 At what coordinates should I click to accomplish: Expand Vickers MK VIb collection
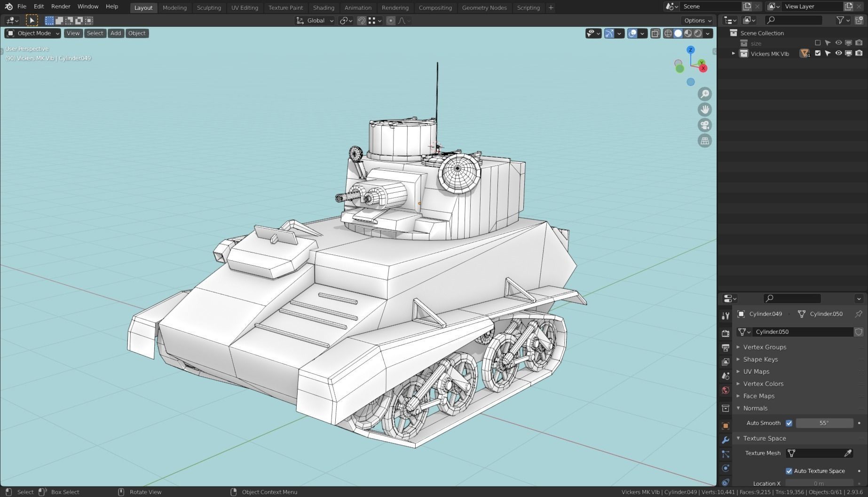tap(733, 53)
